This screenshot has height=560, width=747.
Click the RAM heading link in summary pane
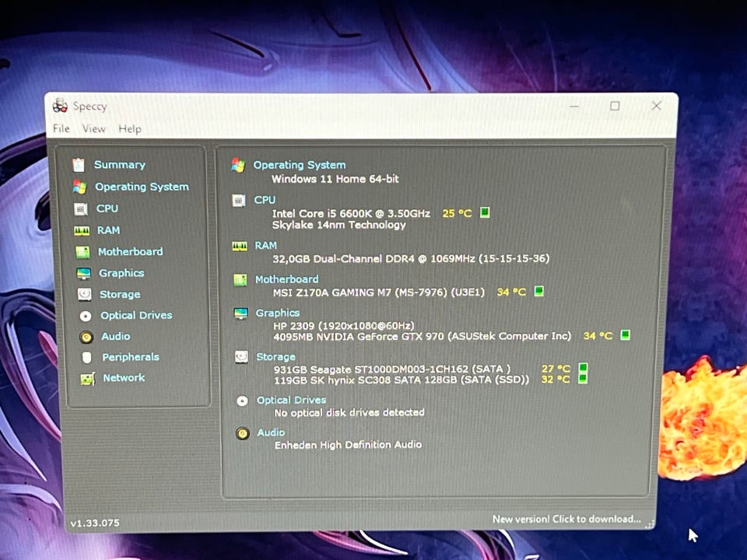[266, 246]
